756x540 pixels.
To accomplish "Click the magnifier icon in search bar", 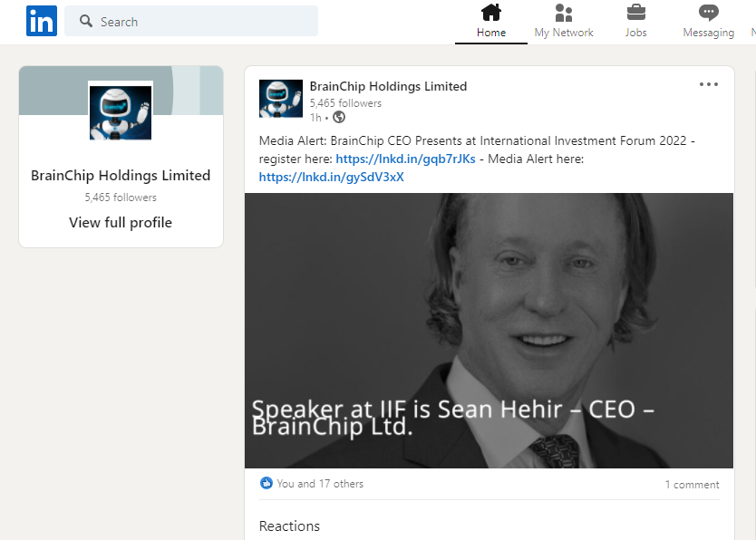I will click(86, 21).
